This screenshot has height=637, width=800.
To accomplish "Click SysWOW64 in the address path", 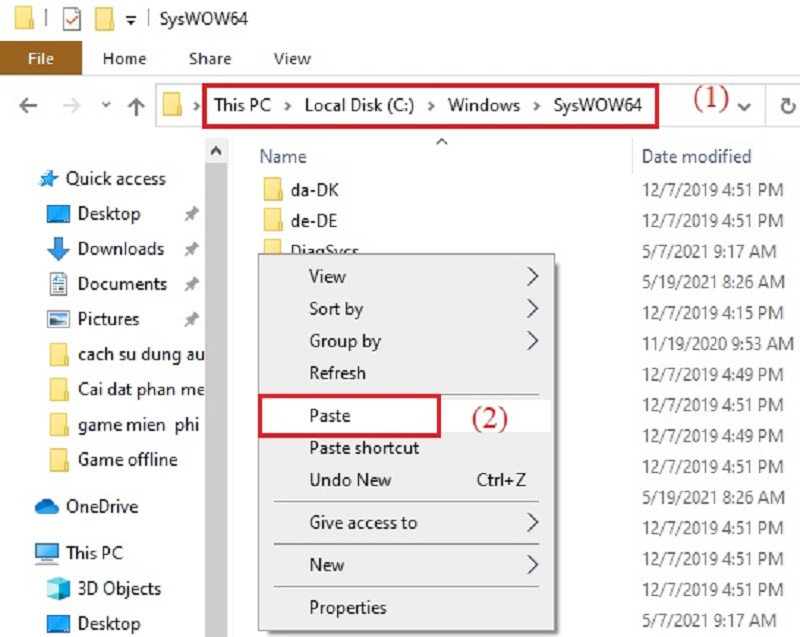I will click(x=597, y=105).
